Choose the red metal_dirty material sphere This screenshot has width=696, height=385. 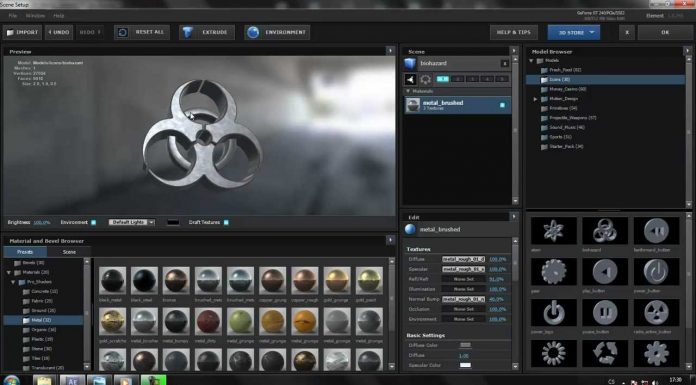pos(209,321)
